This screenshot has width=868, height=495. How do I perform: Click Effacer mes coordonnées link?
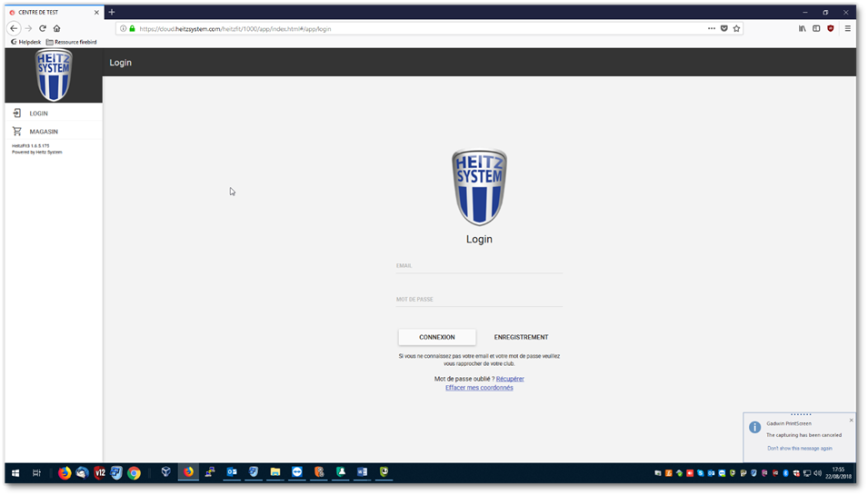[x=479, y=388]
